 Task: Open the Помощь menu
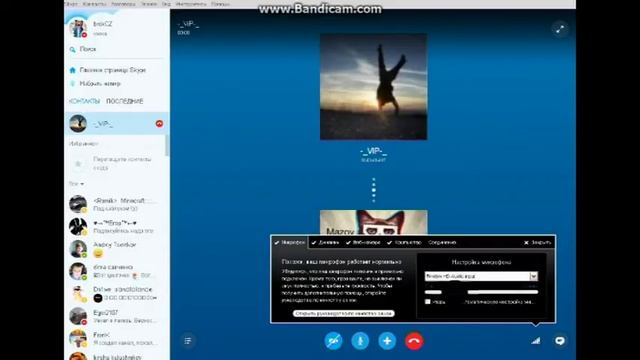click(x=220, y=4)
